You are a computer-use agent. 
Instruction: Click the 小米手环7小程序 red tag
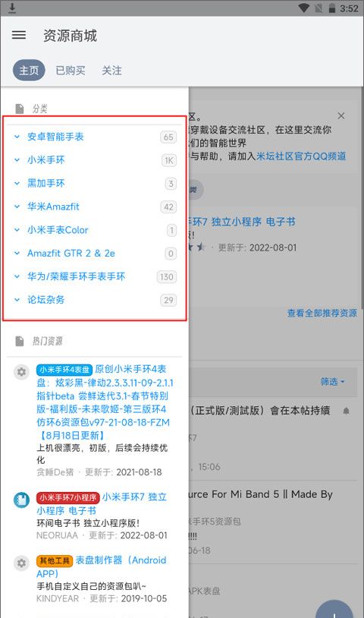pyautogui.click(x=68, y=498)
